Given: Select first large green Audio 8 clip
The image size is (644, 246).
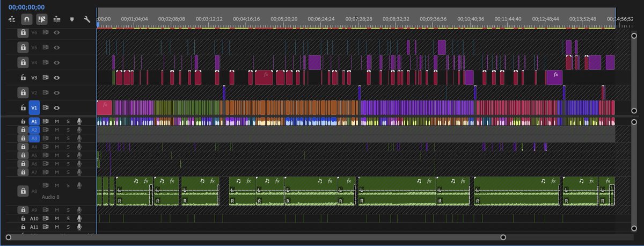Looking at the screenshot, I should pyautogui.click(x=134, y=191).
